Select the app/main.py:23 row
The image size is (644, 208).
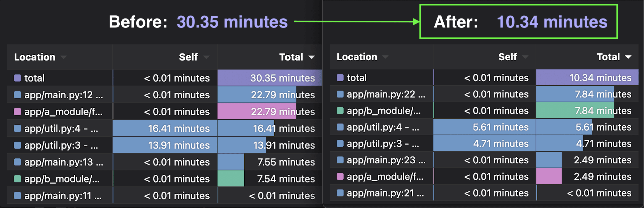[x=386, y=160]
